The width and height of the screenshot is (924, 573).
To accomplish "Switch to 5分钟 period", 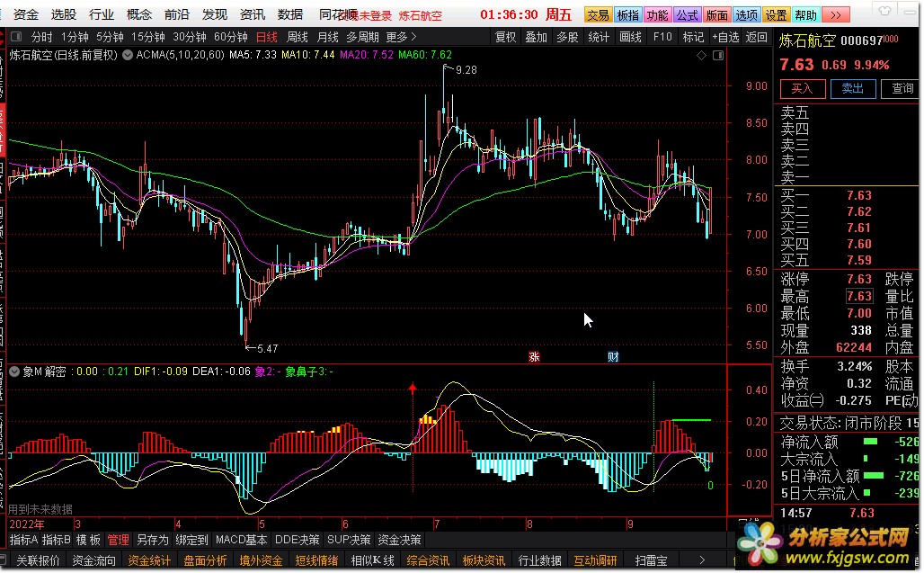I will coord(111,37).
